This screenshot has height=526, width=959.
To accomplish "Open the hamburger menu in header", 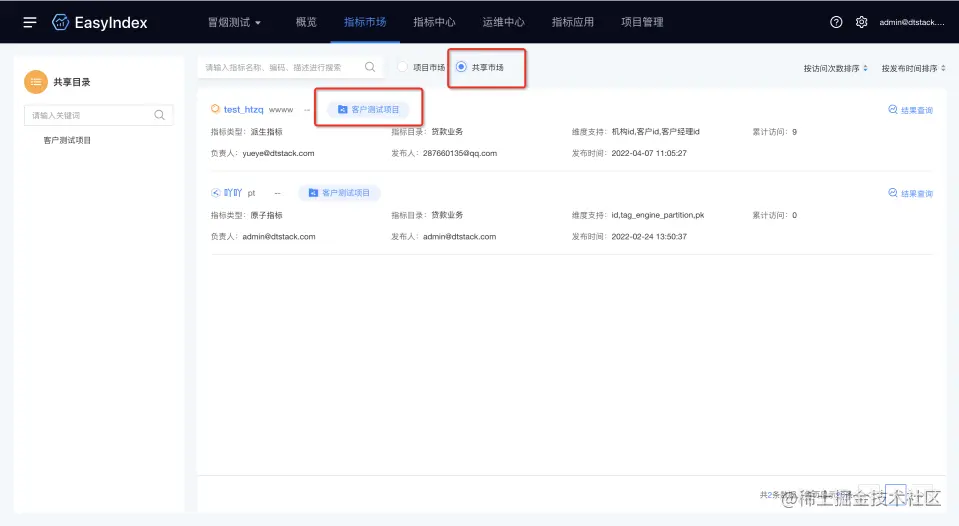I will pyautogui.click(x=29, y=23).
